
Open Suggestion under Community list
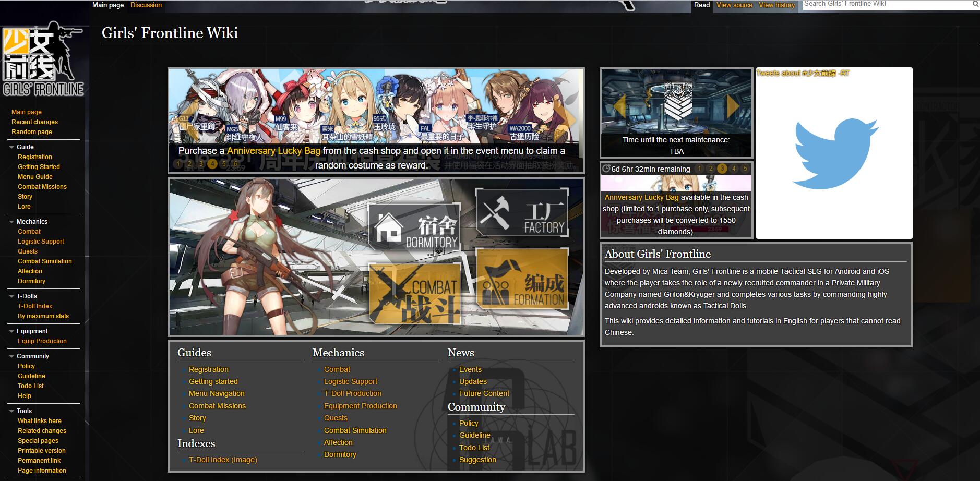477,460
